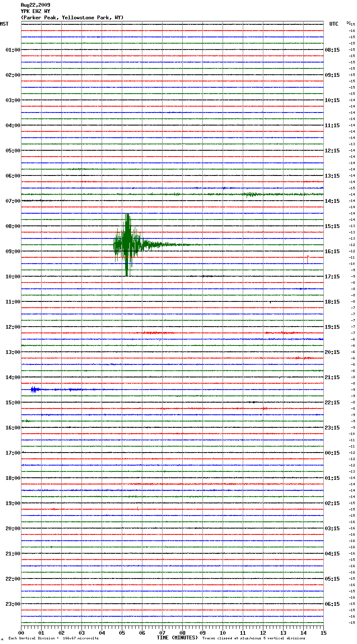Select the 21:00 MST row label
This screenshot has width=357, height=644.
(13, 554)
